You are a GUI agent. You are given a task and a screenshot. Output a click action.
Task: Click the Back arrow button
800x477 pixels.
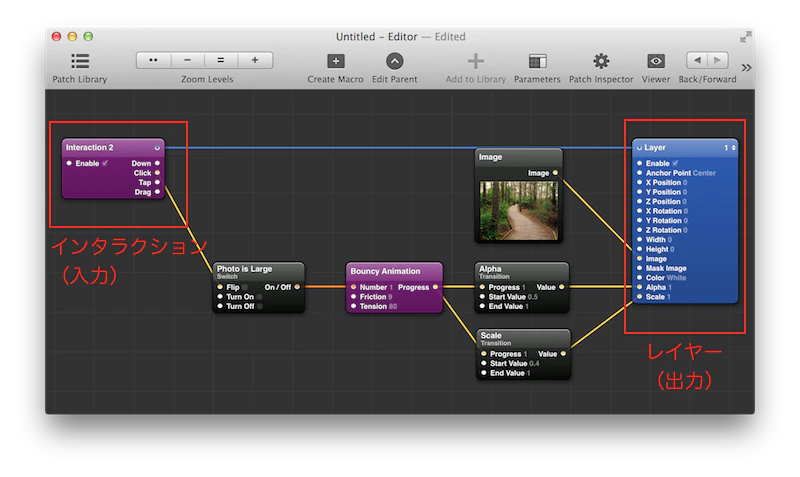(x=697, y=60)
